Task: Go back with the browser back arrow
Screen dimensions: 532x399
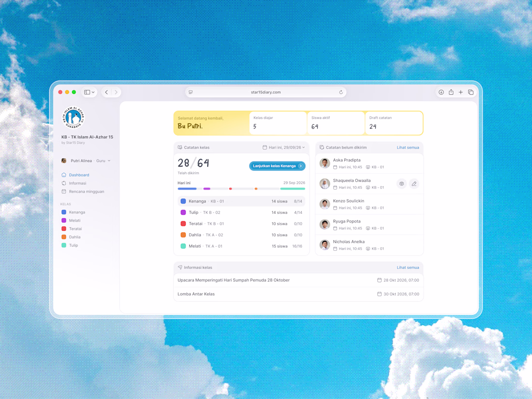Action: tap(106, 92)
